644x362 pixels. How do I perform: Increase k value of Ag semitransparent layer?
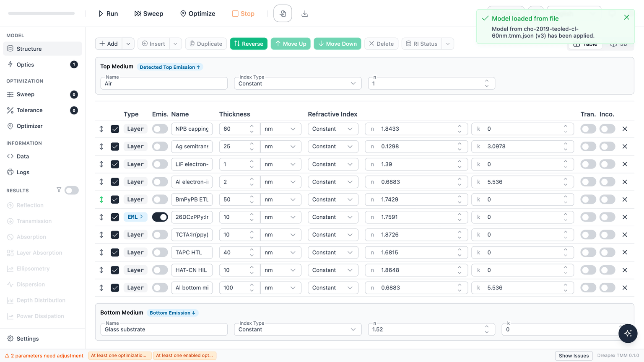(x=565, y=144)
